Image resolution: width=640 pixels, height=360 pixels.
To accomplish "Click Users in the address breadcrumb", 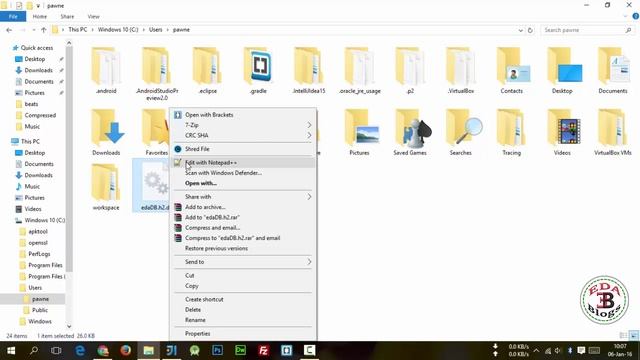I will click(x=156, y=30).
